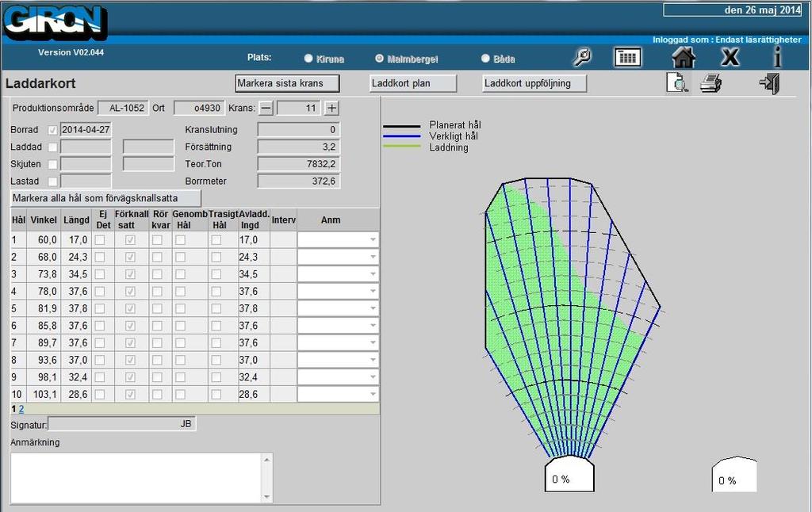Select the Malmberget radio button
The width and height of the screenshot is (812, 512).
coord(379,58)
